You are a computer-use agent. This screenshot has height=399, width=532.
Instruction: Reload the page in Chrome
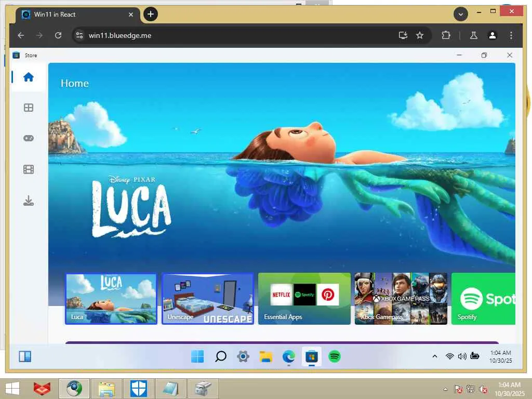click(x=58, y=35)
